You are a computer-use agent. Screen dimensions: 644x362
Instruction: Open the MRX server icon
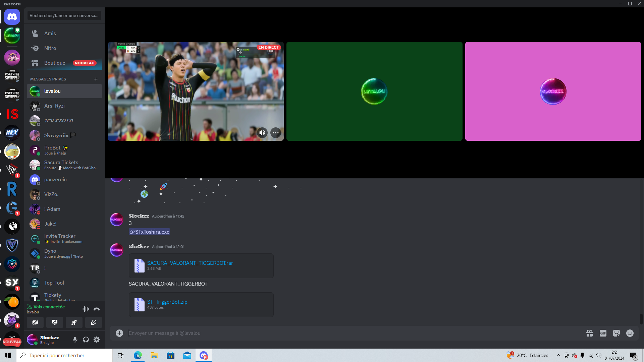coord(12,133)
